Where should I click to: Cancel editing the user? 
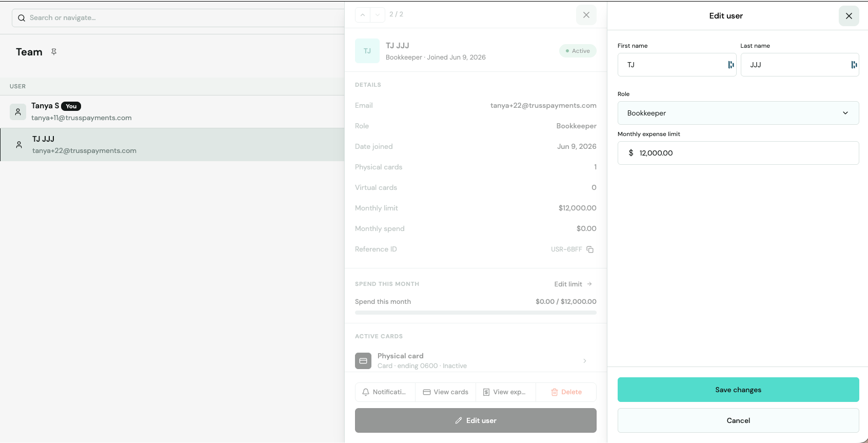[x=738, y=420]
